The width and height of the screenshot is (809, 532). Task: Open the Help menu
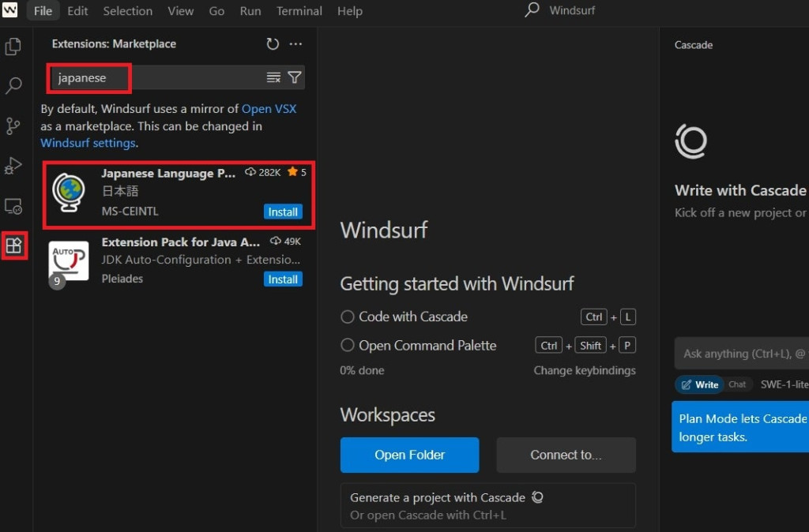(x=350, y=11)
